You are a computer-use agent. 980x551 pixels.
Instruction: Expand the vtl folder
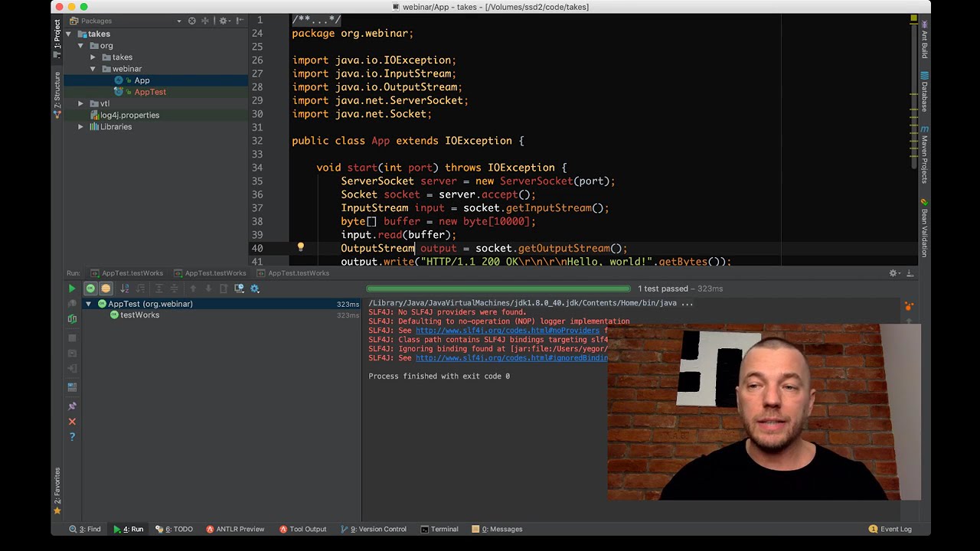click(80, 103)
